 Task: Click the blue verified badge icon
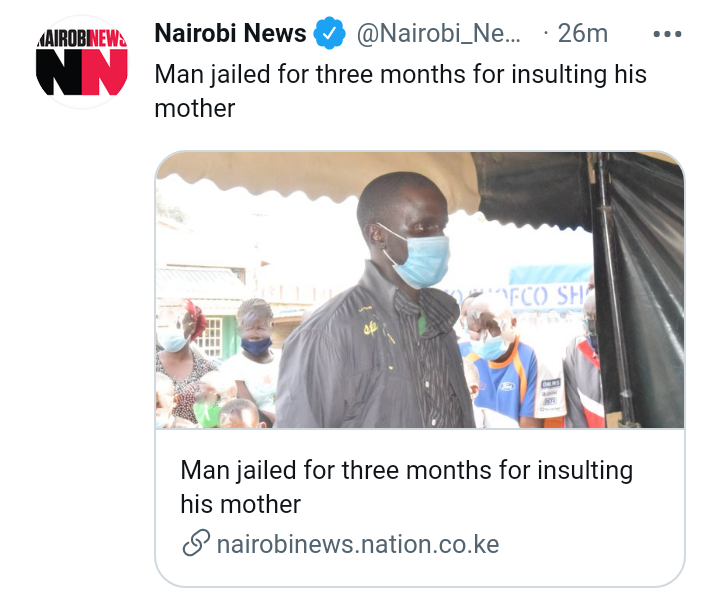coord(330,33)
